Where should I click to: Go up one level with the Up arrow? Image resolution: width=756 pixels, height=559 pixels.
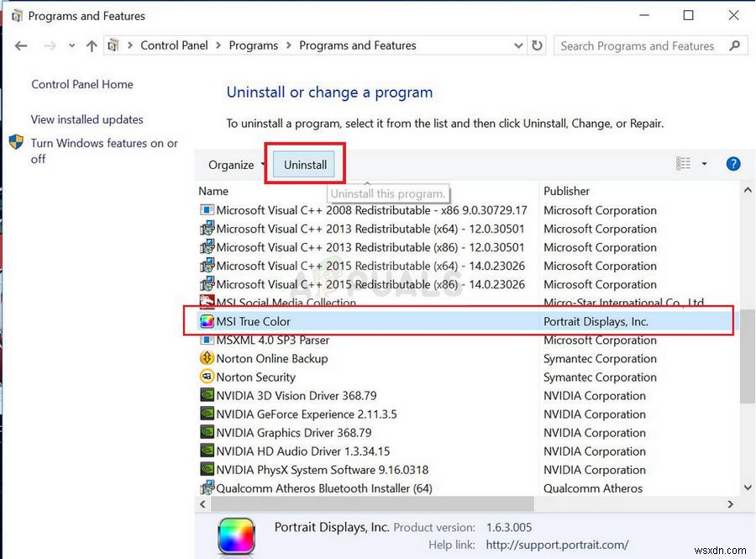pyautogui.click(x=92, y=46)
